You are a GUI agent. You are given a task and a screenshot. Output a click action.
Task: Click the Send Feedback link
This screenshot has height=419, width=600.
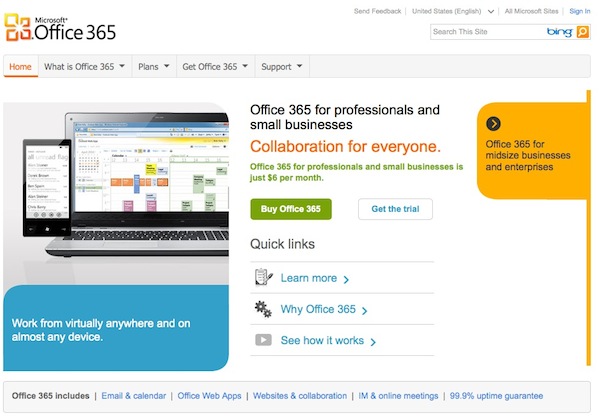coord(377,11)
